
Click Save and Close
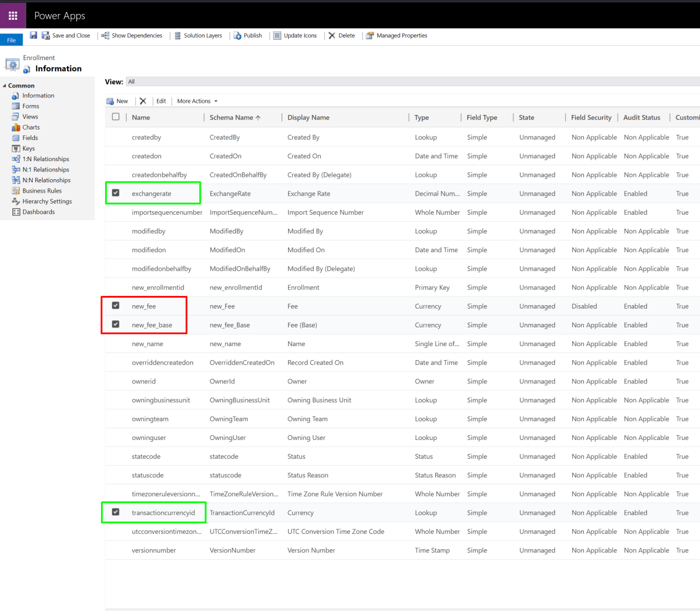[66, 36]
